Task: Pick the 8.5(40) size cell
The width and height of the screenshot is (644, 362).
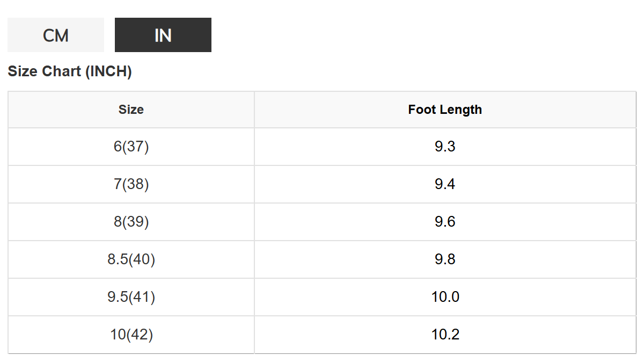Action: pyautogui.click(x=131, y=259)
